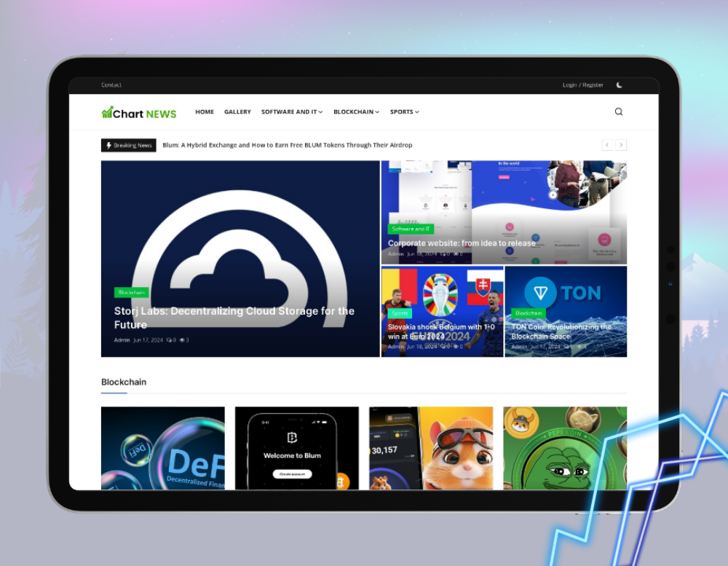The height and width of the screenshot is (566, 728).
Task: Click the green Software and IT tag
Action: (411, 229)
